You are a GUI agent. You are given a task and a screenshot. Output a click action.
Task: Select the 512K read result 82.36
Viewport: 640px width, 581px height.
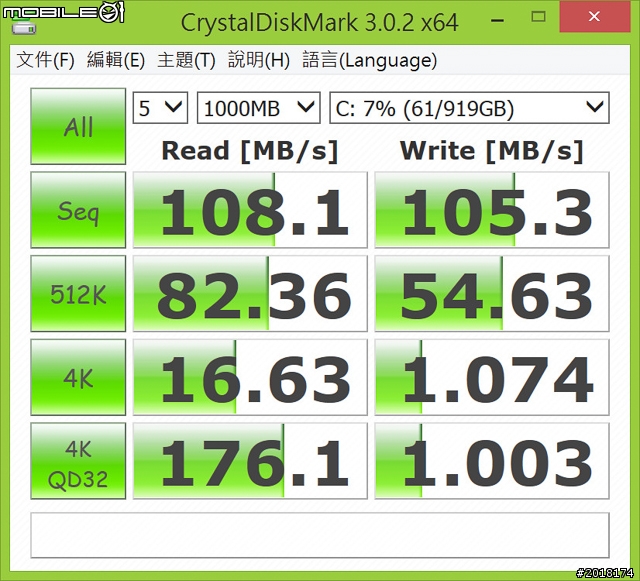pyautogui.click(x=250, y=294)
